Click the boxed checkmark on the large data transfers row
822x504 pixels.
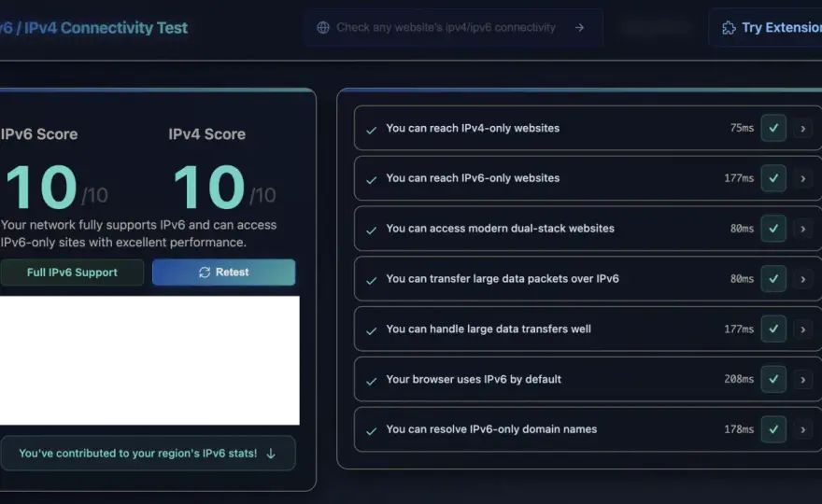pos(773,329)
